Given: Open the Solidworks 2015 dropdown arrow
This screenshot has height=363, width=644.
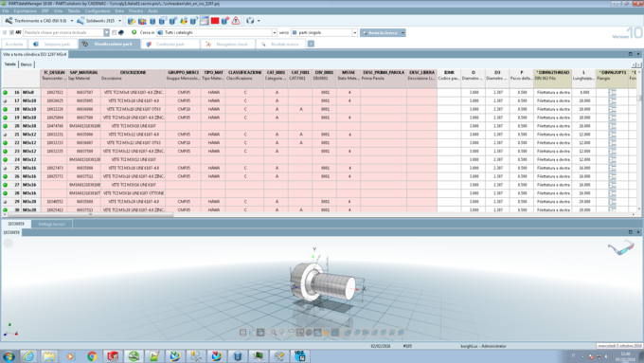Looking at the screenshot, I should [120, 21].
